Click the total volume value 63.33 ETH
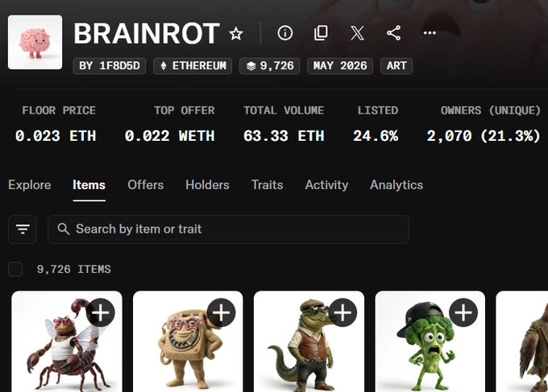Image resolution: width=548 pixels, height=392 pixels. tap(284, 136)
